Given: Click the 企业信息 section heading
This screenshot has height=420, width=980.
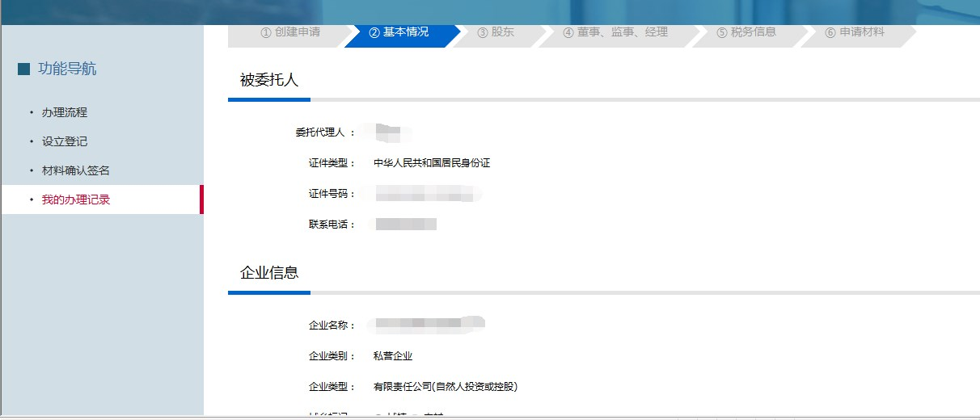Looking at the screenshot, I should (x=270, y=272).
